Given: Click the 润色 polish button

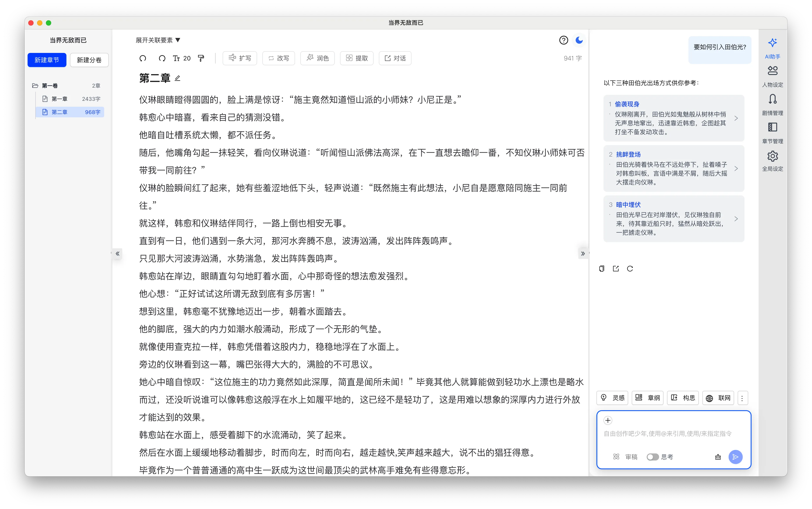Looking at the screenshot, I should point(317,58).
